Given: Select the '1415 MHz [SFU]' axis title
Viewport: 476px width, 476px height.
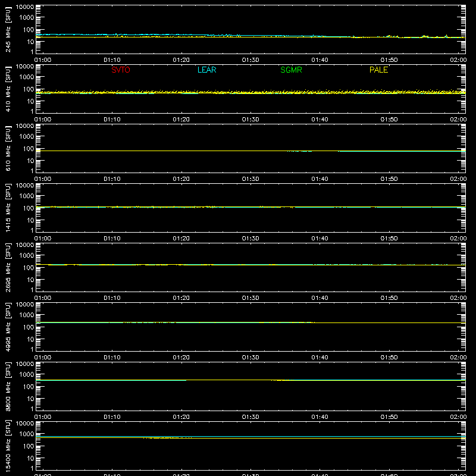Looking at the screenshot, I should pyautogui.click(x=8, y=208).
